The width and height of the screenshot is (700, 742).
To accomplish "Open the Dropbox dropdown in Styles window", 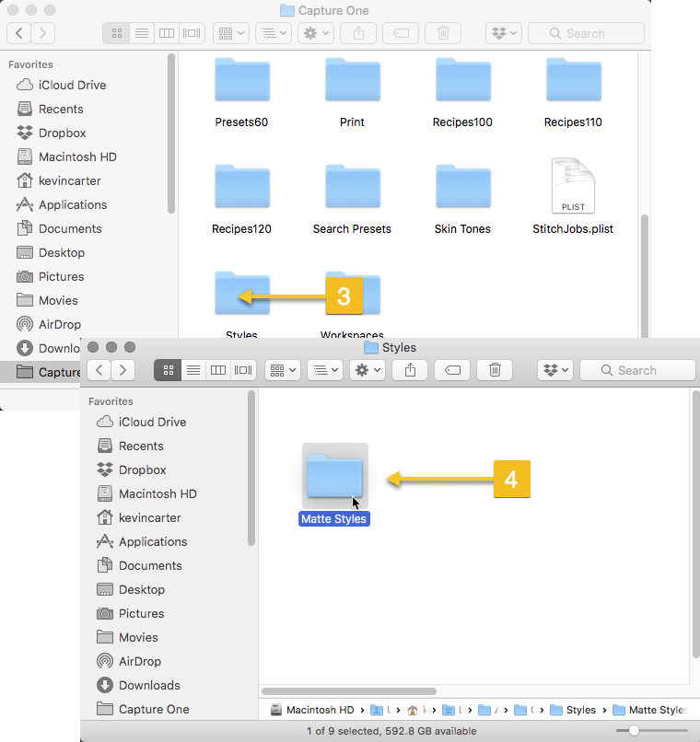I will pos(555,370).
